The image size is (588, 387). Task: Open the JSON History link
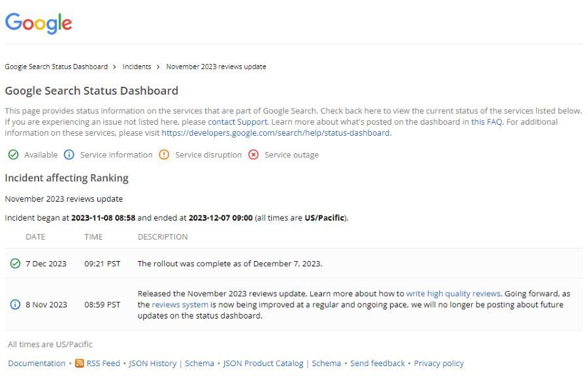click(x=153, y=364)
